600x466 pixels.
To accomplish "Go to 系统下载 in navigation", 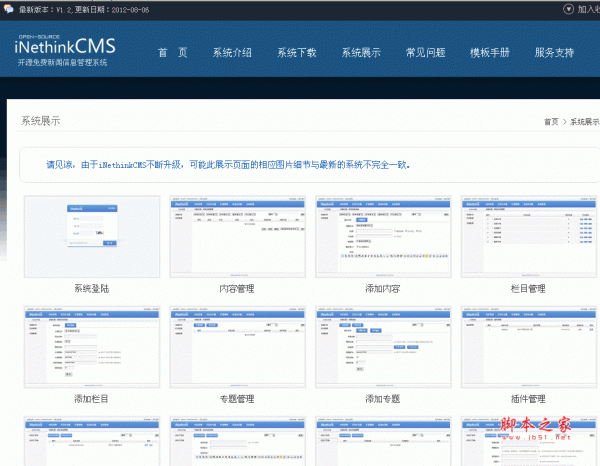I will pos(297,52).
